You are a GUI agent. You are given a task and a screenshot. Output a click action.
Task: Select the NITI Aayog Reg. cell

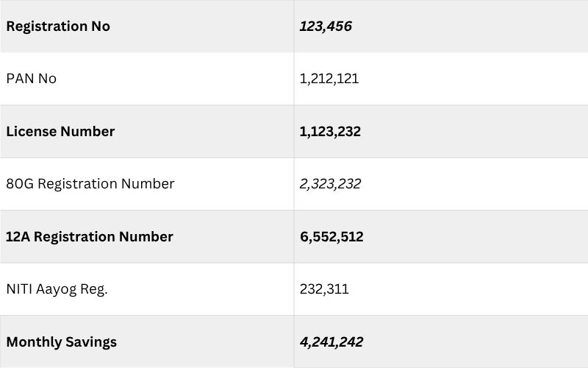146,289
